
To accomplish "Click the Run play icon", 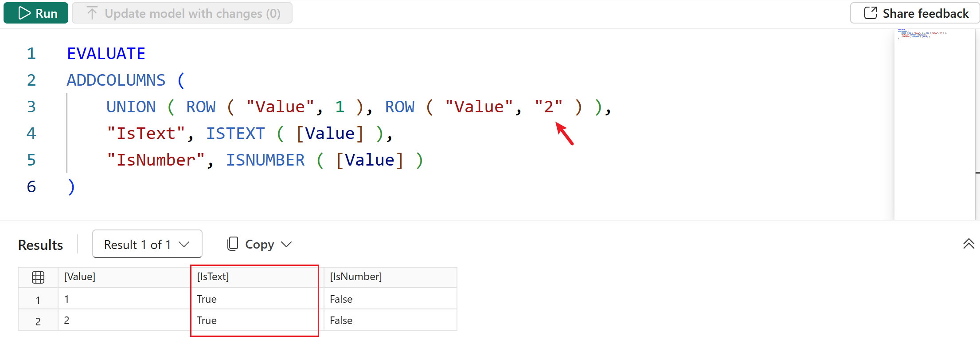I will click(24, 13).
